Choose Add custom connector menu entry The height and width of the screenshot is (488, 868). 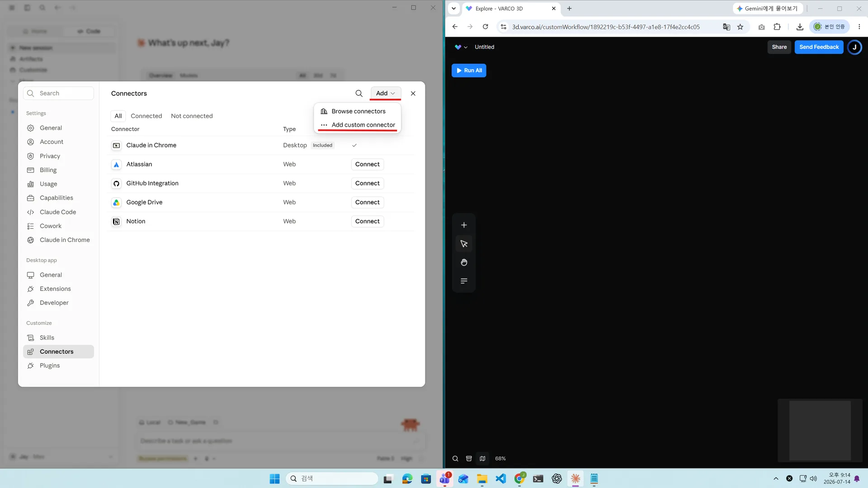357,125
